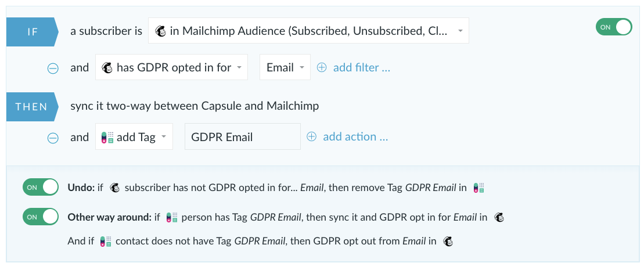This screenshot has width=644, height=270.
Task: Click the THEN rule label
Action: point(32,107)
